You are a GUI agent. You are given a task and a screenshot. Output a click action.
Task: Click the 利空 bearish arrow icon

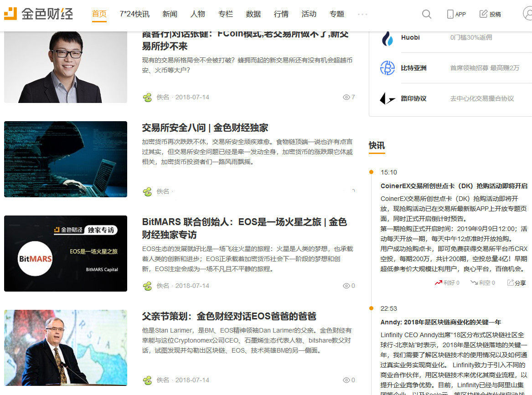474,282
